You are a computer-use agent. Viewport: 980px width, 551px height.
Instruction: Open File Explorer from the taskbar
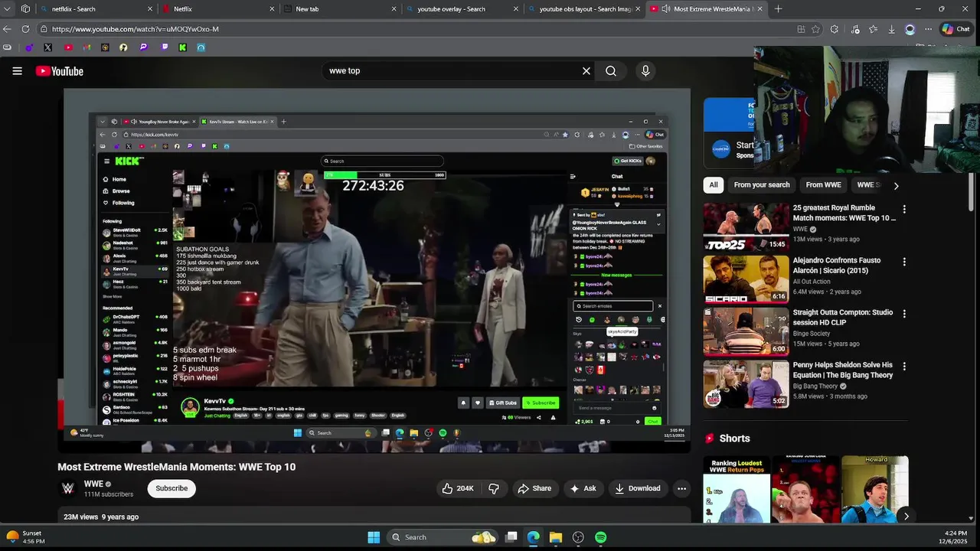click(x=556, y=537)
